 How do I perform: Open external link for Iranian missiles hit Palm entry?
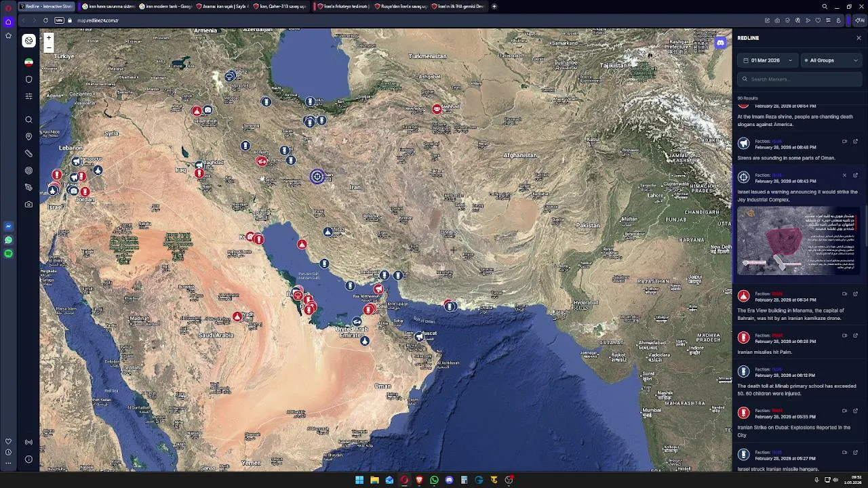pos(855,335)
